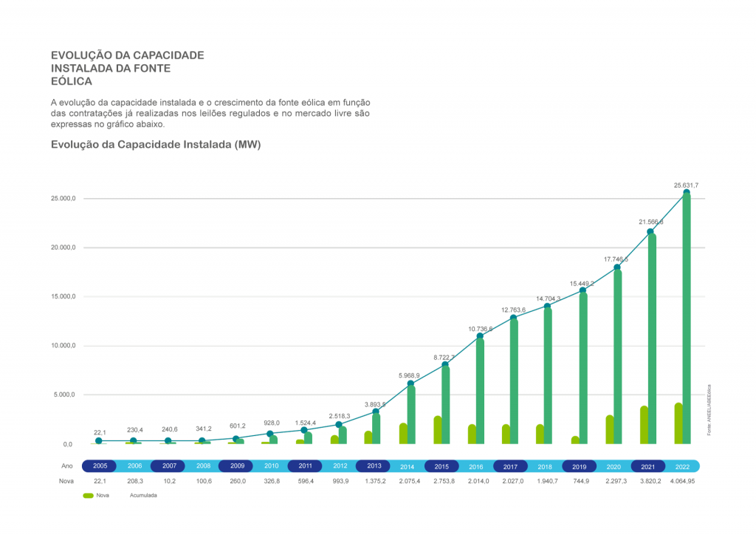The width and height of the screenshot is (756, 535).
Task: Toggle the Acumulada series visibility
Action: pos(145,495)
